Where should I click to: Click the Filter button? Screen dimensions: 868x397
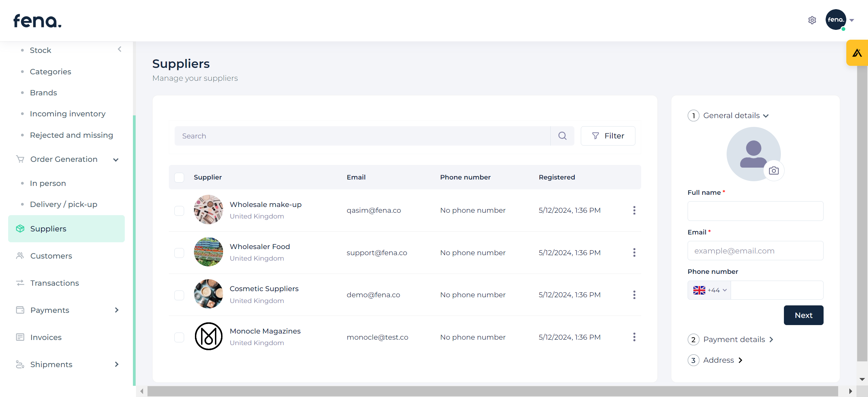pyautogui.click(x=608, y=136)
